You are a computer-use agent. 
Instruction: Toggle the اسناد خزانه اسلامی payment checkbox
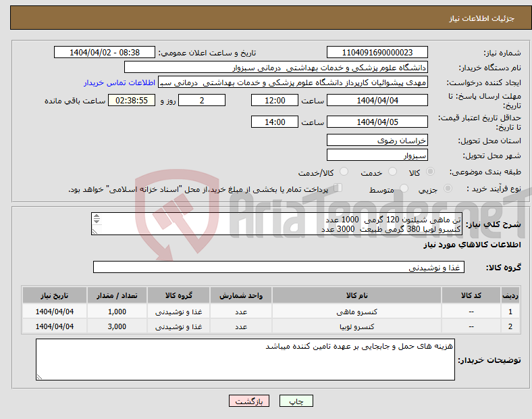pos(338,188)
